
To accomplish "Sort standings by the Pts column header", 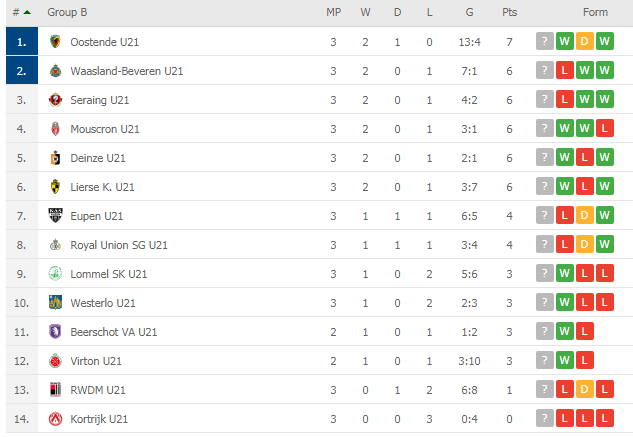I will click(509, 12).
